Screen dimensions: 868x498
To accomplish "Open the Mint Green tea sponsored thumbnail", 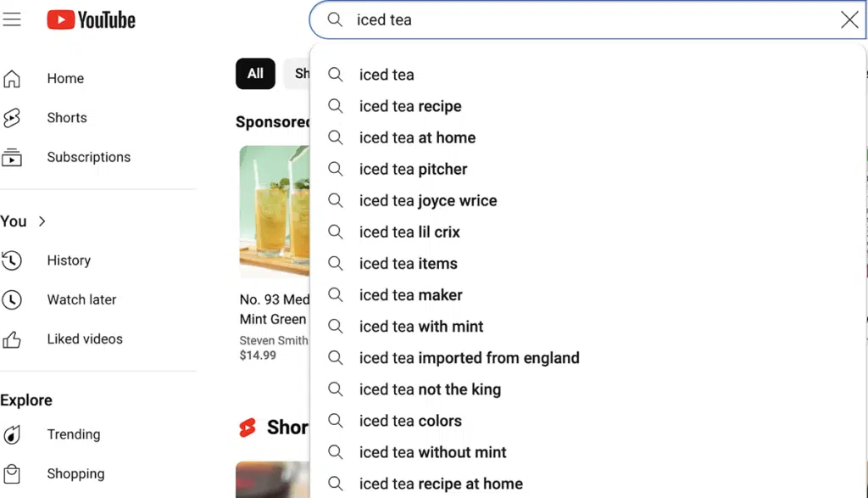I will pyautogui.click(x=273, y=210).
